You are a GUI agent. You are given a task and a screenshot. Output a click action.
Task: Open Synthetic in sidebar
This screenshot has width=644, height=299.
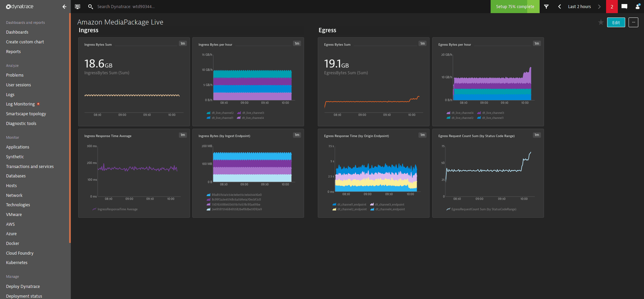click(x=15, y=157)
